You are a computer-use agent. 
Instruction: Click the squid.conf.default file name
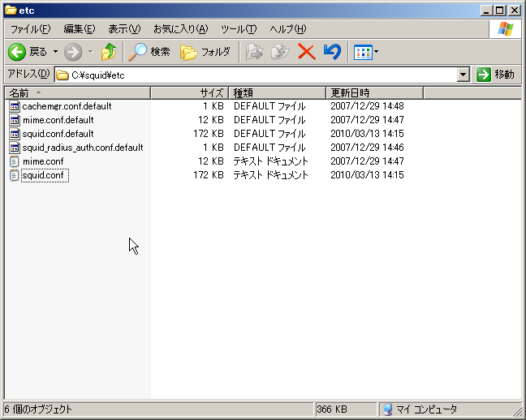pyautogui.click(x=58, y=134)
